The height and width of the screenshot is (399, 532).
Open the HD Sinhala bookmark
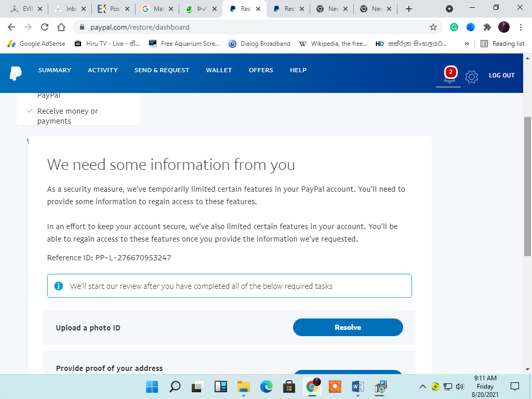411,44
